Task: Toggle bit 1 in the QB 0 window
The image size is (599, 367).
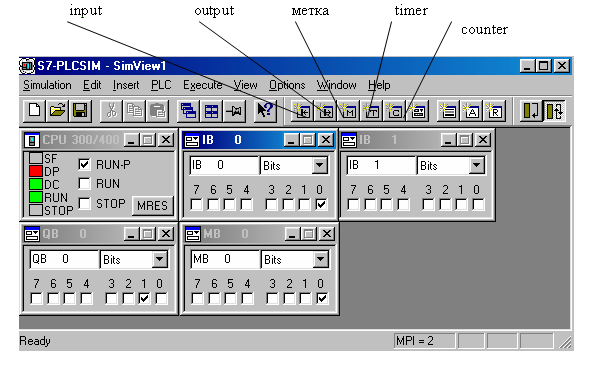Action: click(144, 298)
